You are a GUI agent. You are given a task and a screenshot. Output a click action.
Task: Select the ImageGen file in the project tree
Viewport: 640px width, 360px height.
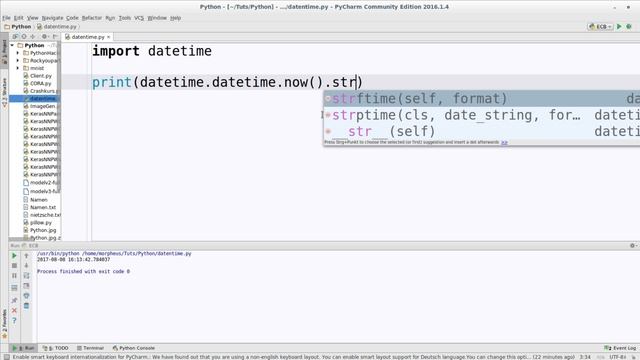[x=41, y=106]
